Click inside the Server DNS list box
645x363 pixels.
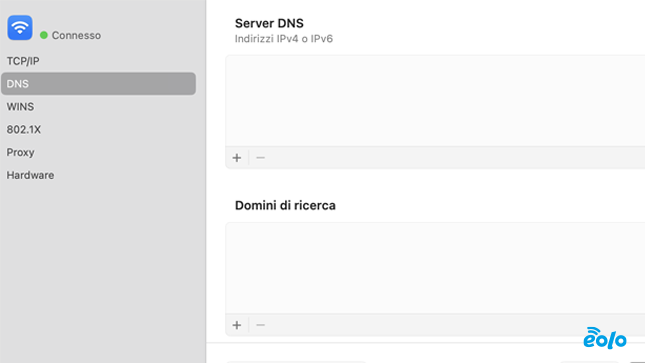(435, 100)
